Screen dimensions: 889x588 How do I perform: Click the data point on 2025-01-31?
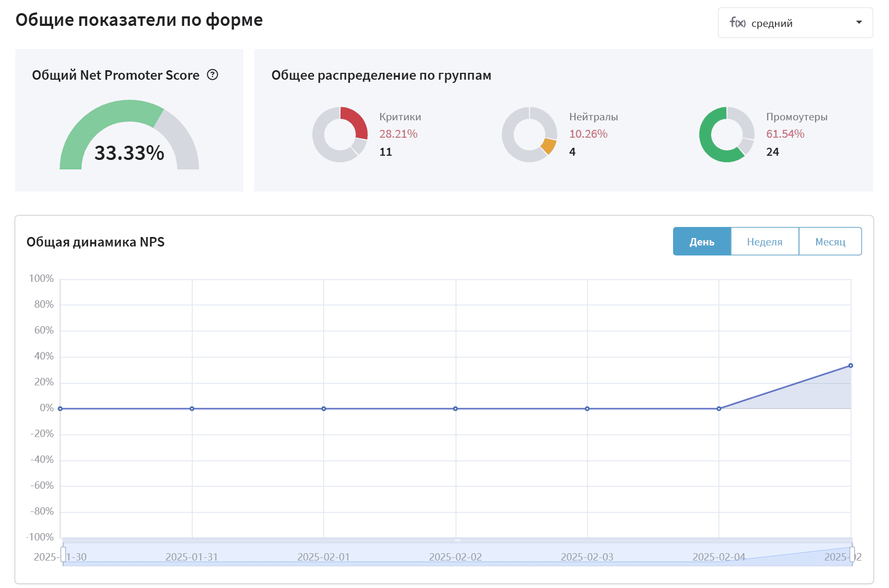(x=192, y=409)
